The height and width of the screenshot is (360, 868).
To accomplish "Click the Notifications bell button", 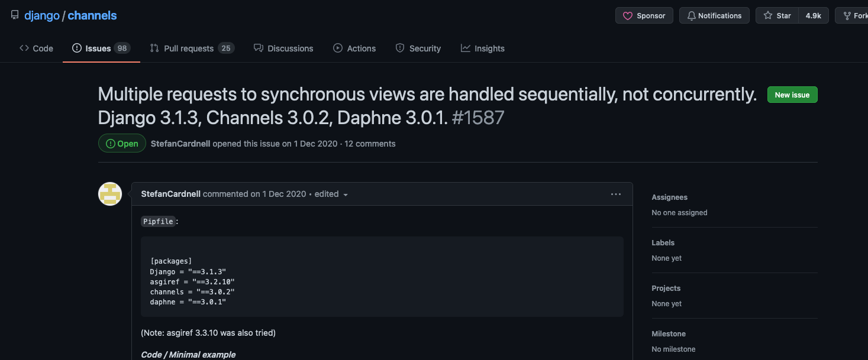I will (714, 15).
